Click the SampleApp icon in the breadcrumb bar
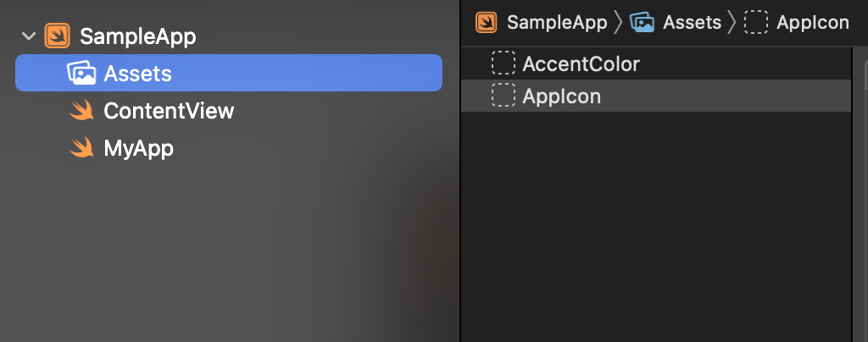Viewport: 868px width, 342px height. tap(486, 23)
